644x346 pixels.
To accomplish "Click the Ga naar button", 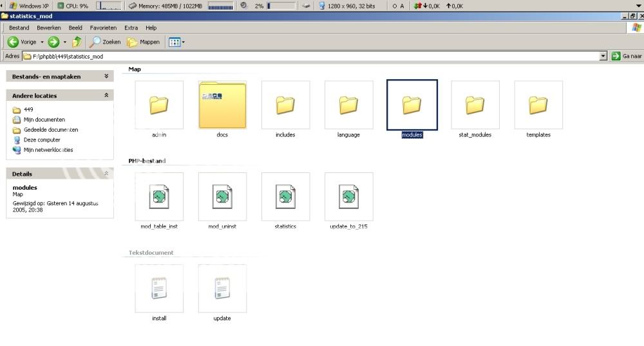I will [x=627, y=56].
